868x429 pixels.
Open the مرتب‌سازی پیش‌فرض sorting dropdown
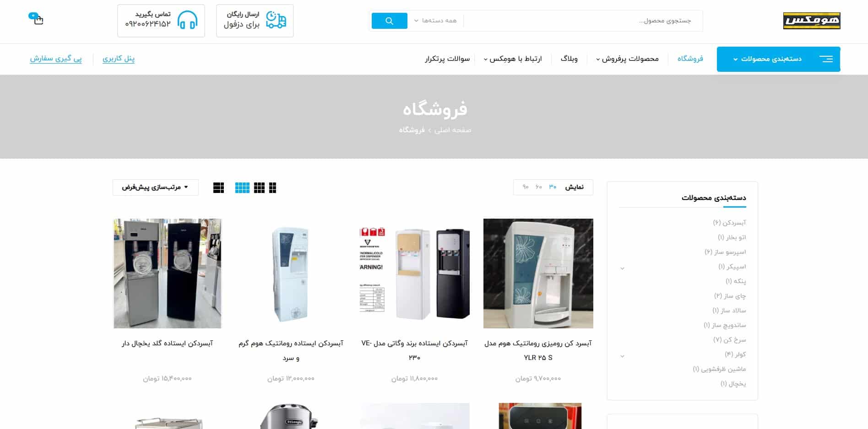pyautogui.click(x=156, y=188)
